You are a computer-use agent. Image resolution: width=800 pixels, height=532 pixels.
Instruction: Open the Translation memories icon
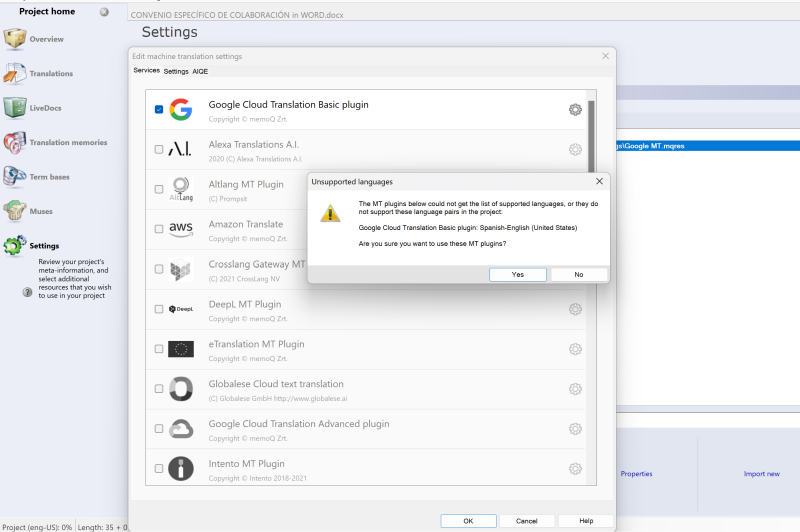pos(15,142)
